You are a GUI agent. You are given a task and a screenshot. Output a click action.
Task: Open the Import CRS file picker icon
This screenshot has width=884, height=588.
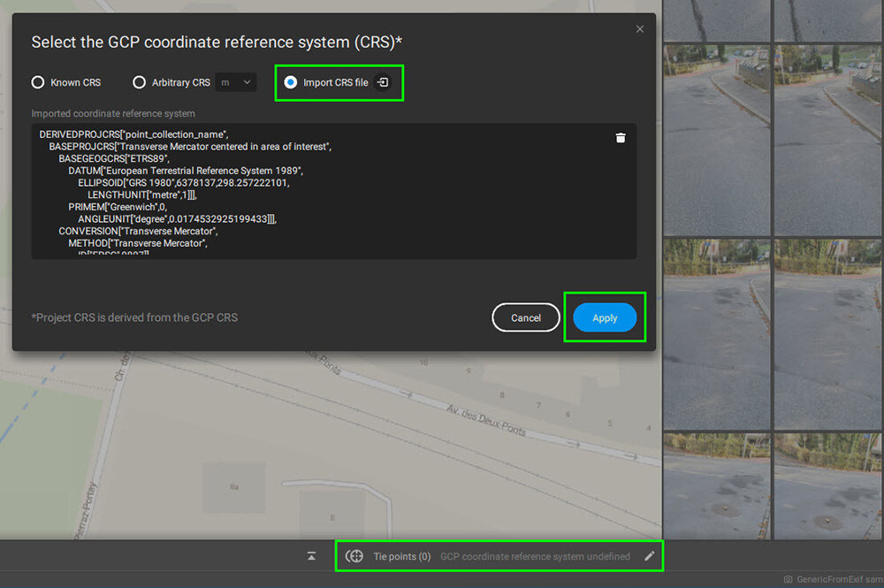point(382,82)
